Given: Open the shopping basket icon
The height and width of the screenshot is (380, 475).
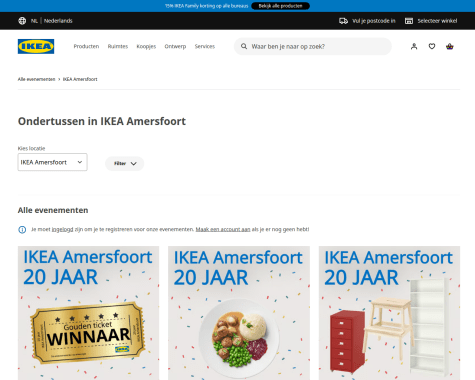Looking at the screenshot, I should [x=450, y=46].
